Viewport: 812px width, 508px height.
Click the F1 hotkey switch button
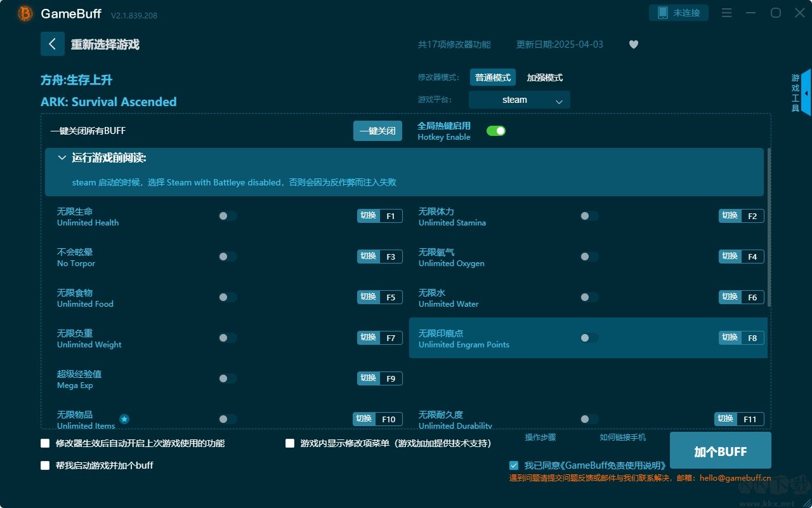(x=380, y=216)
